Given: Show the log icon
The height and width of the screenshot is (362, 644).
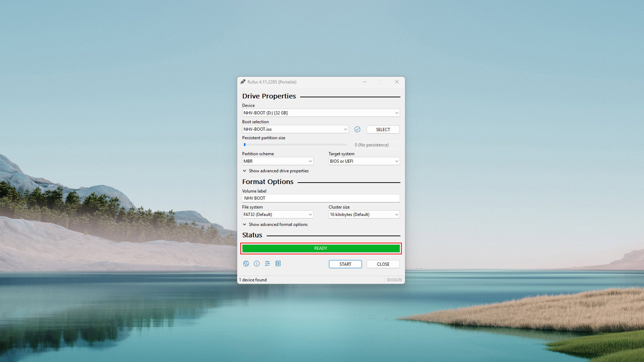Looking at the screenshot, I should pyautogui.click(x=278, y=264).
